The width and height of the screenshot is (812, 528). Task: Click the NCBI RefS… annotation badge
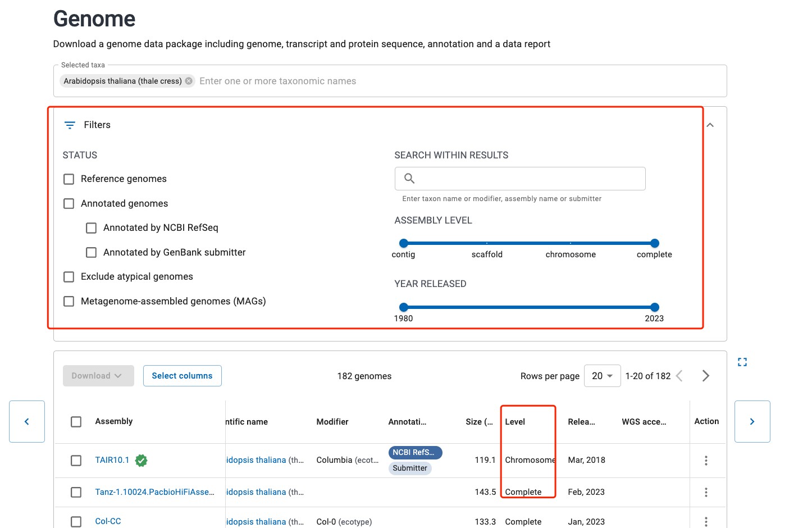pos(415,452)
